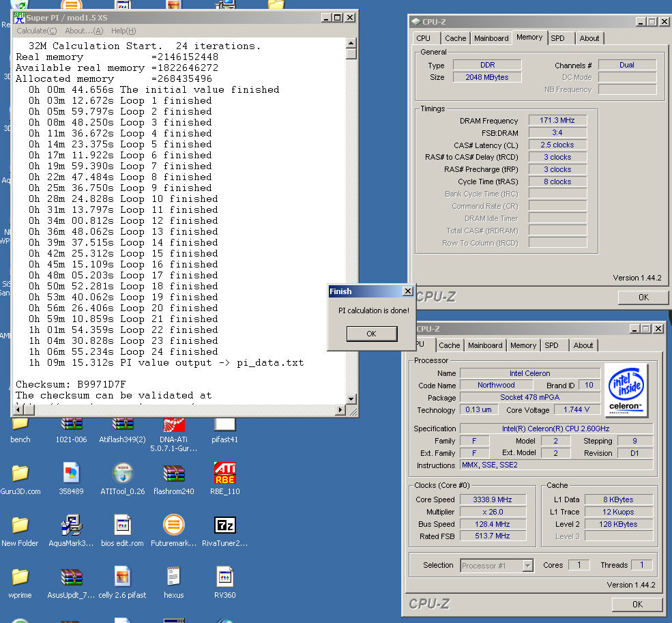Screen dimensions: 672x623
Task: Open the Atiflash349(2) archive icon
Action: coord(123,424)
